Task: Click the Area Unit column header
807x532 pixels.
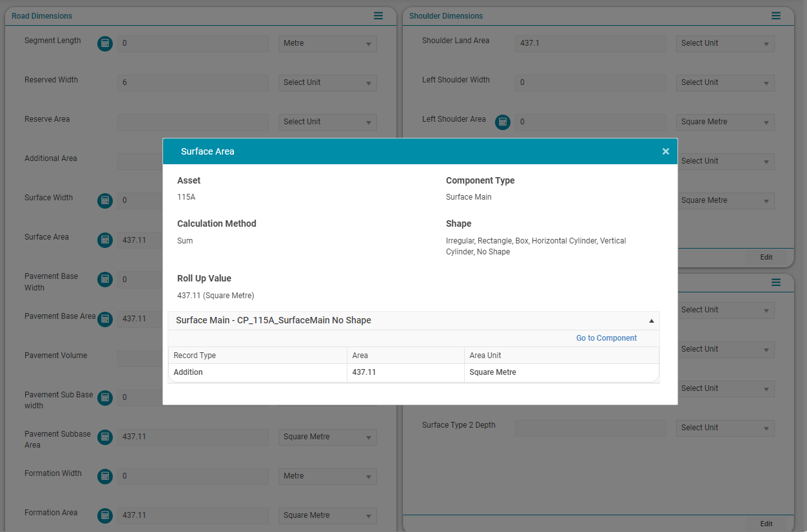Action: coord(561,356)
